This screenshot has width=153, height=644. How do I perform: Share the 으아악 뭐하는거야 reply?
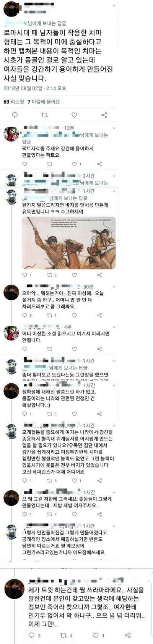(x=99, y=315)
